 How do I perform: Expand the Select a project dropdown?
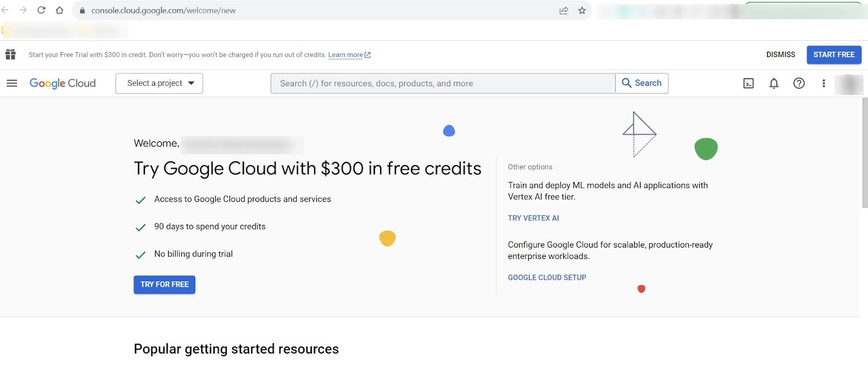159,83
